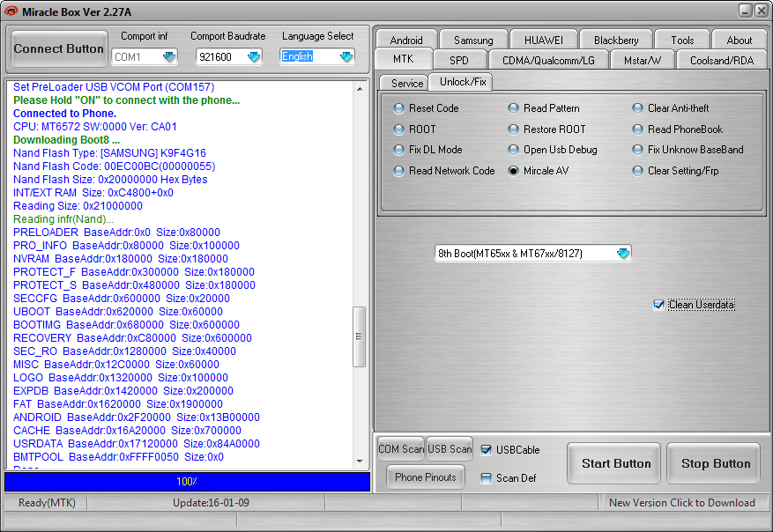Select the Read Pattern option
The width and height of the screenshot is (773, 532).
(544, 107)
